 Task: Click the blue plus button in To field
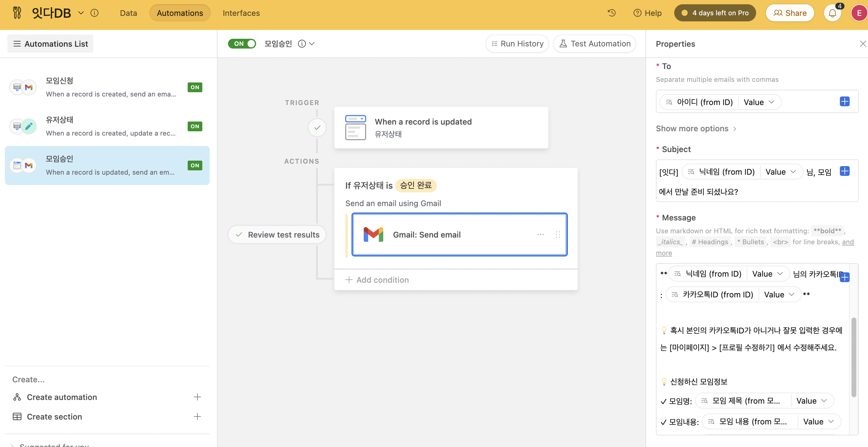[844, 102]
